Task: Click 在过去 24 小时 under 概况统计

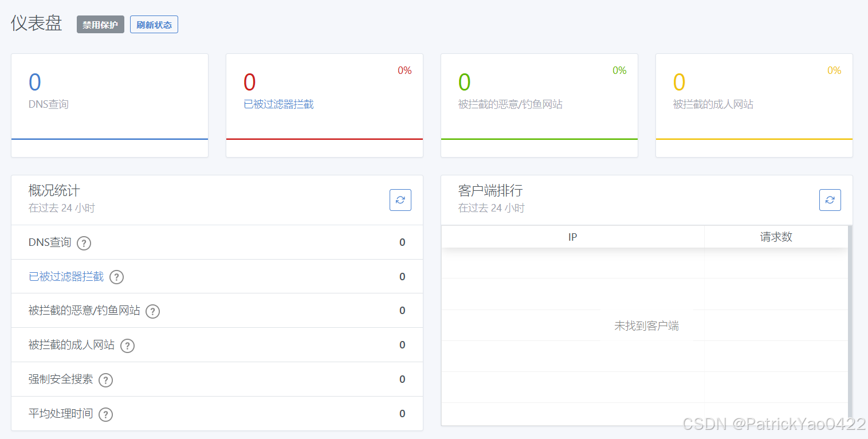Action: click(x=62, y=208)
